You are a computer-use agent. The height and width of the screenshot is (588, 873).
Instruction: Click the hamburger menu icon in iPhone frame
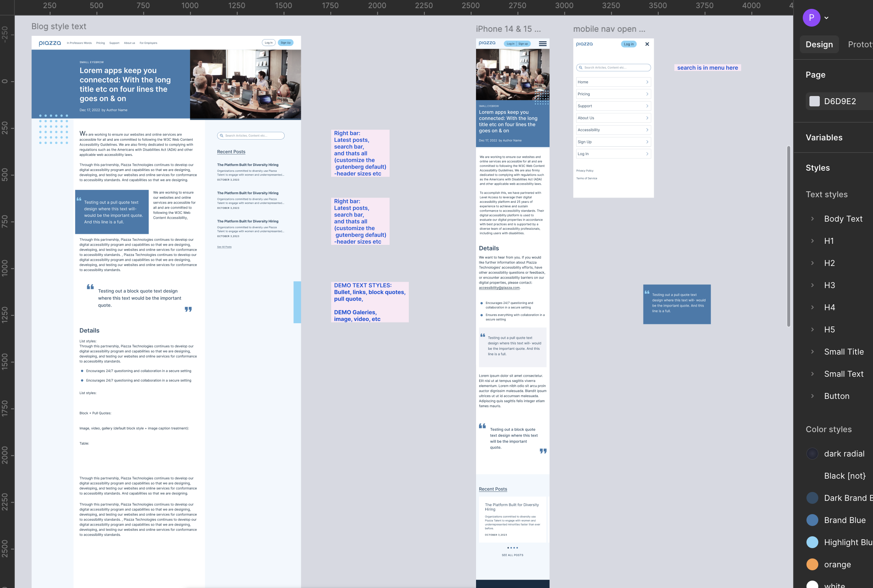pyautogui.click(x=543, y=44)
